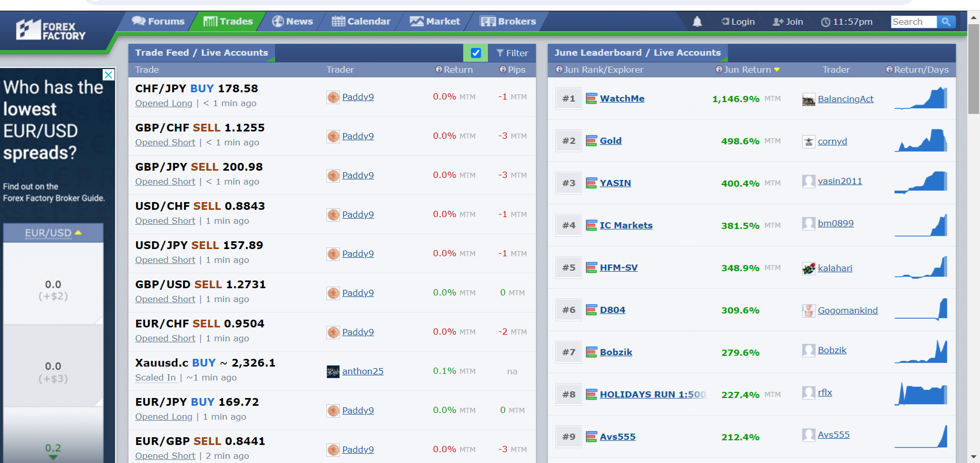
Task: Click the Pips column info icon
Action: (x=503, y=70)
